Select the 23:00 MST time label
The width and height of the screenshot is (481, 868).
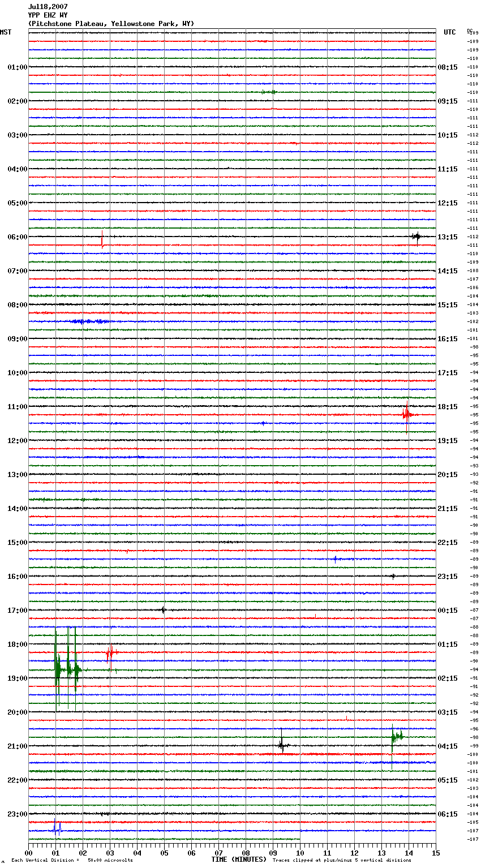(18, 814)
